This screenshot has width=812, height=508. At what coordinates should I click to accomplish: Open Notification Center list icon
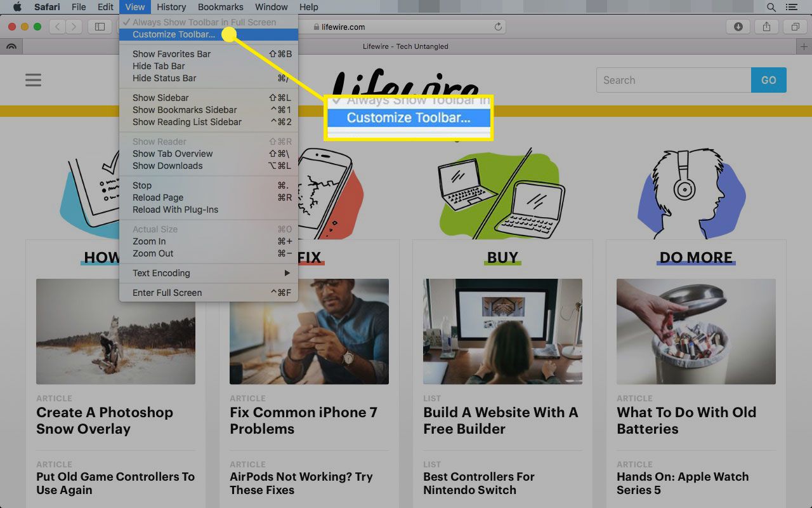790,7
